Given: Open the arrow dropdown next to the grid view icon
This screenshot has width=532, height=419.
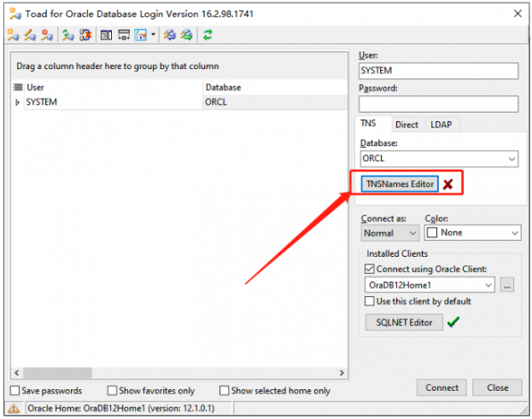Looking at the screenshot, I should [153, 35].
